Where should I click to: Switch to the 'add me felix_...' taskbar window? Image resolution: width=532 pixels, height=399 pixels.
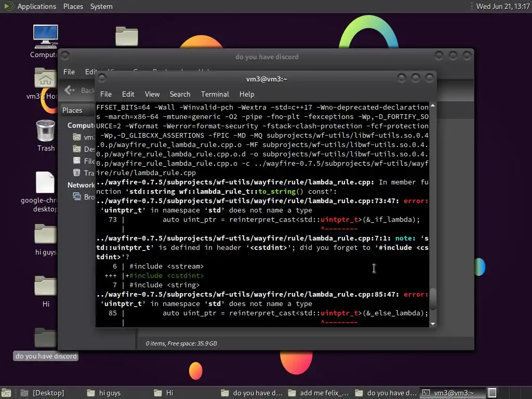(x=318, y=393)
